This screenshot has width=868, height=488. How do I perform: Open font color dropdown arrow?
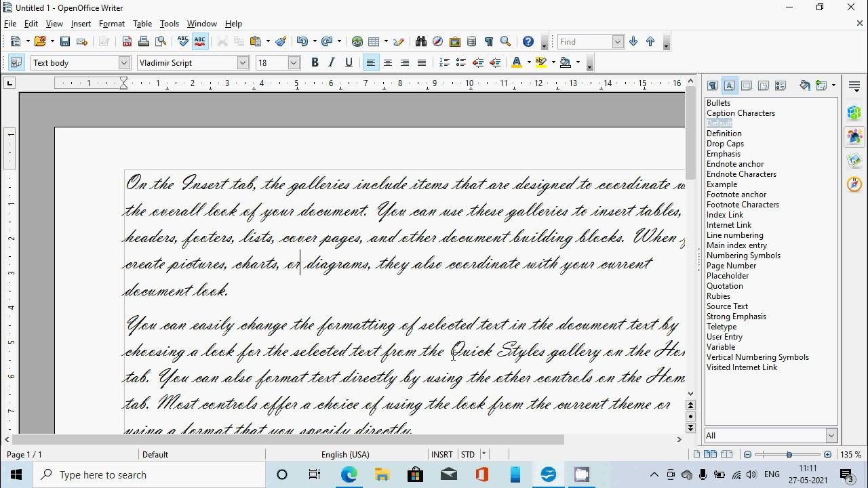[x=528, y=62]
